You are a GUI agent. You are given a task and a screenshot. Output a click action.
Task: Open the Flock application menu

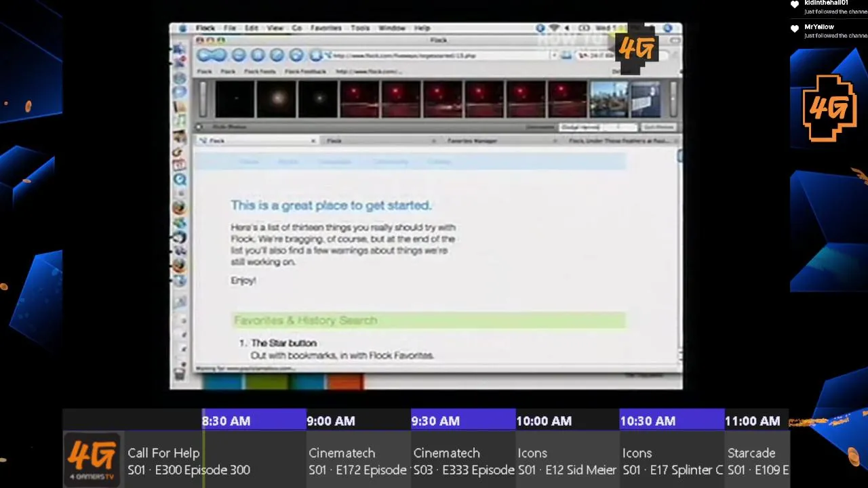coord(205,28)
